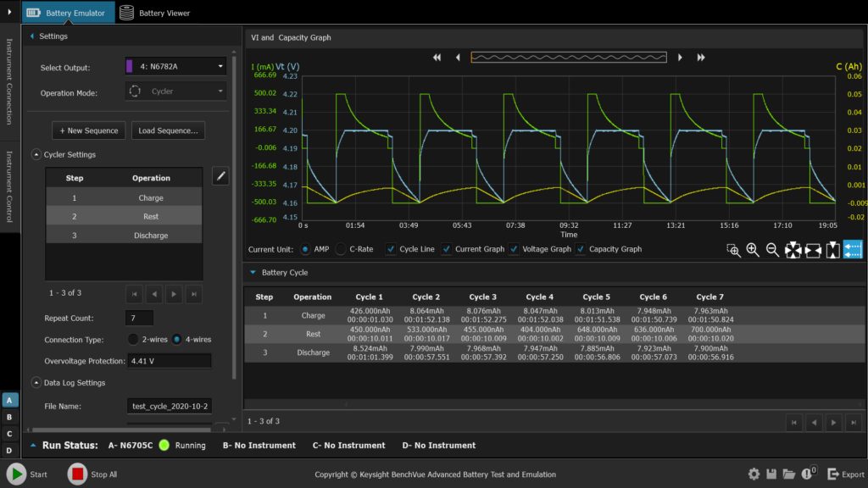Expand the Run Status bar arrow

point(33,446)
